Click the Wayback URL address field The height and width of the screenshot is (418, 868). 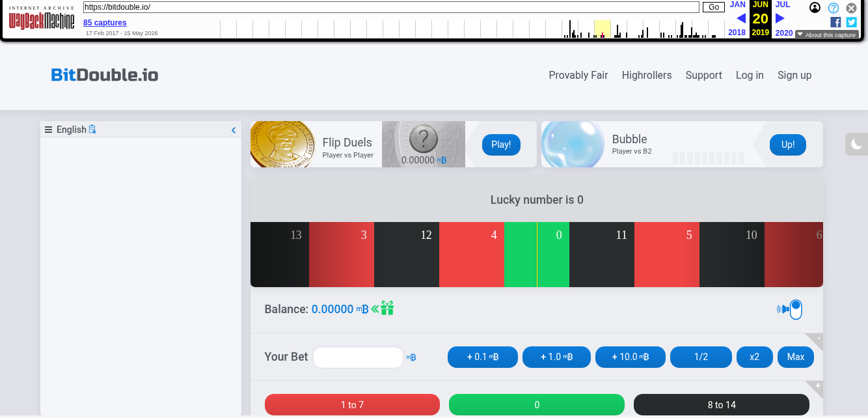click(x=391, y=7)
